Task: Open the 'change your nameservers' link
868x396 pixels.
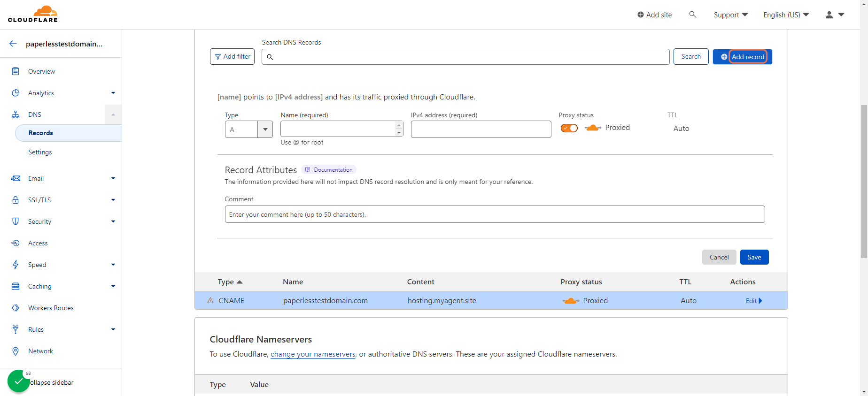Action: (x=313, y=354)
